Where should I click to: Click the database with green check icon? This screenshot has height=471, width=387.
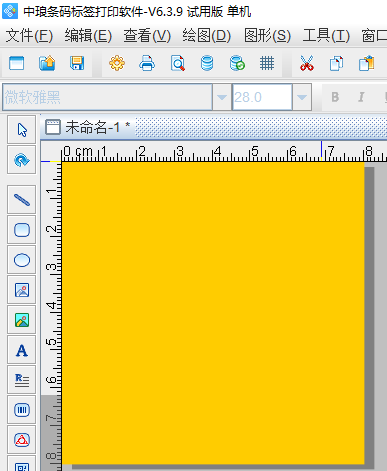pyautogui.click(x=237, y=63)
